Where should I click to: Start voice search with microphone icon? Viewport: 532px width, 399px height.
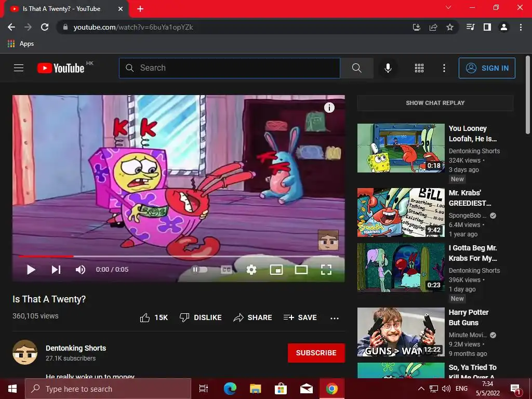pyautogui.click(x=388, y=68)
